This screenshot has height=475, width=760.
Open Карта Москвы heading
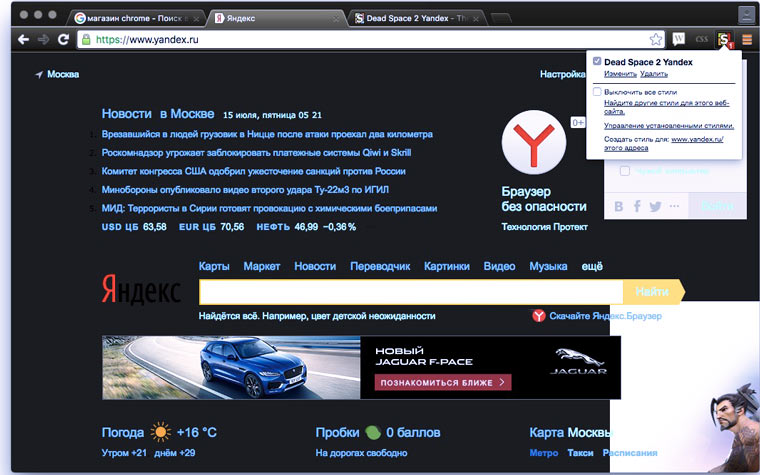(x=571, y=432)
